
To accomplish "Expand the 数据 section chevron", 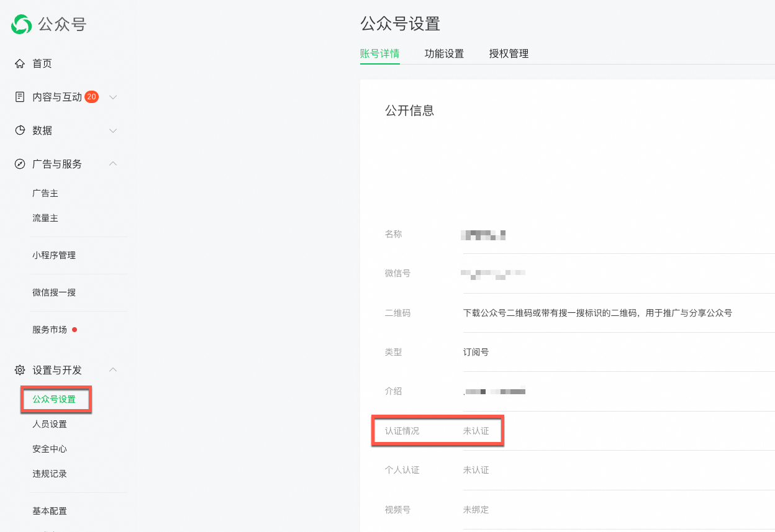I will tap(113, 130).
